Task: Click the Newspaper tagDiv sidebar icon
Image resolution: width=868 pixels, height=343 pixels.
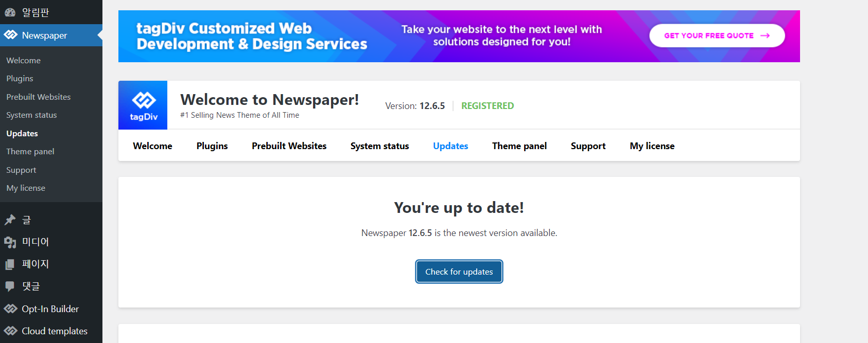Action: coord(10,35)
